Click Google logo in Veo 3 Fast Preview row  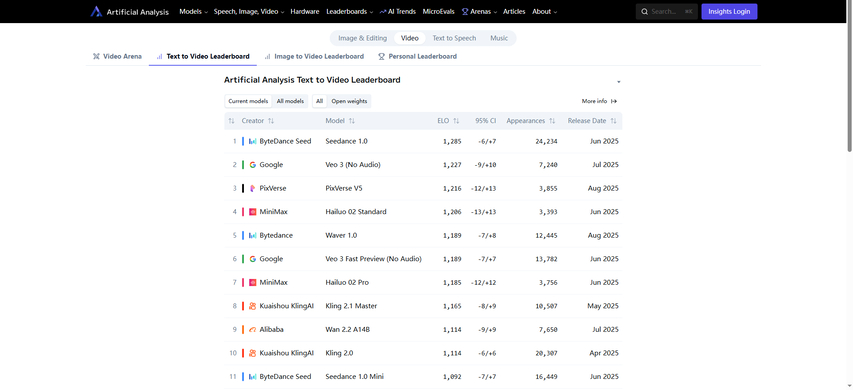[252, 259]
